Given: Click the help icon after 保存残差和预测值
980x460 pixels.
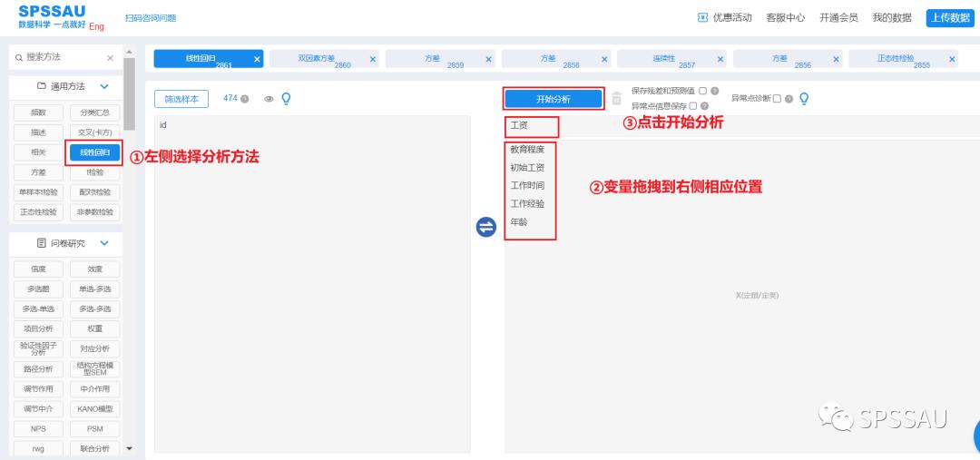Looking at the screenshot, I should (714, 91).
